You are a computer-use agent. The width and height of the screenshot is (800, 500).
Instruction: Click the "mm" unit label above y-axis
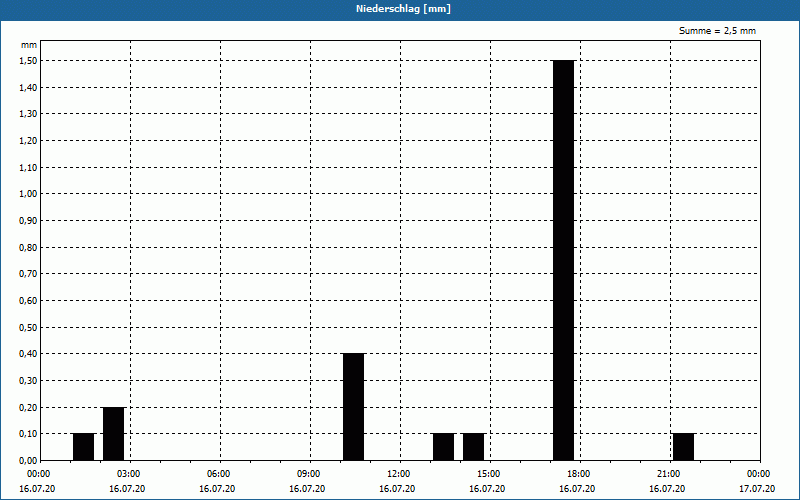pos(29,45)
